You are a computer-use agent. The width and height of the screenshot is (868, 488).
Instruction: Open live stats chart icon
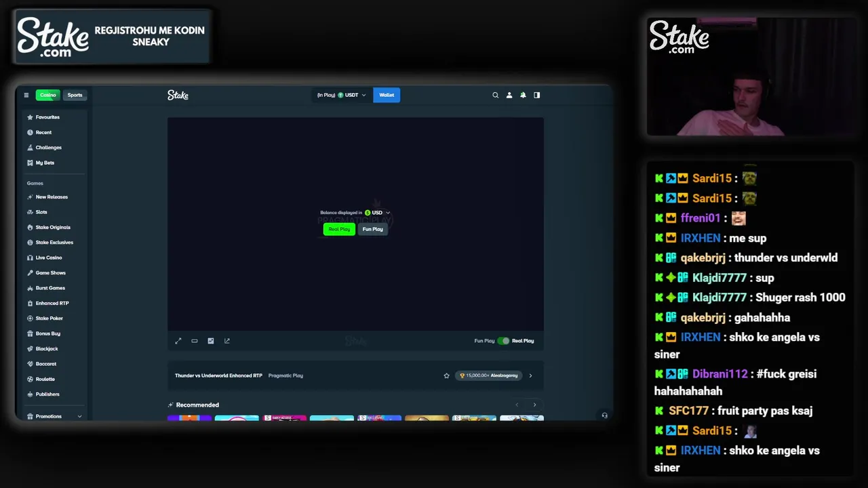click(211, 341)
